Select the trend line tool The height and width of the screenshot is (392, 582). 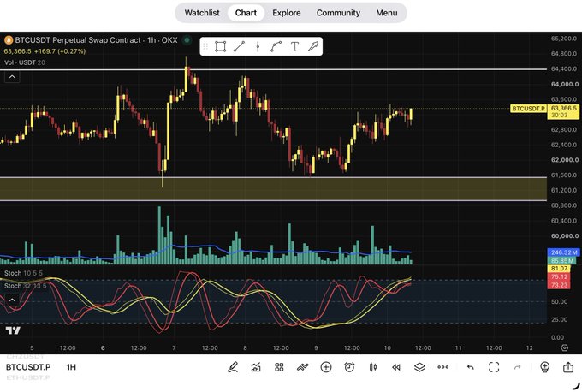point(239,46)
